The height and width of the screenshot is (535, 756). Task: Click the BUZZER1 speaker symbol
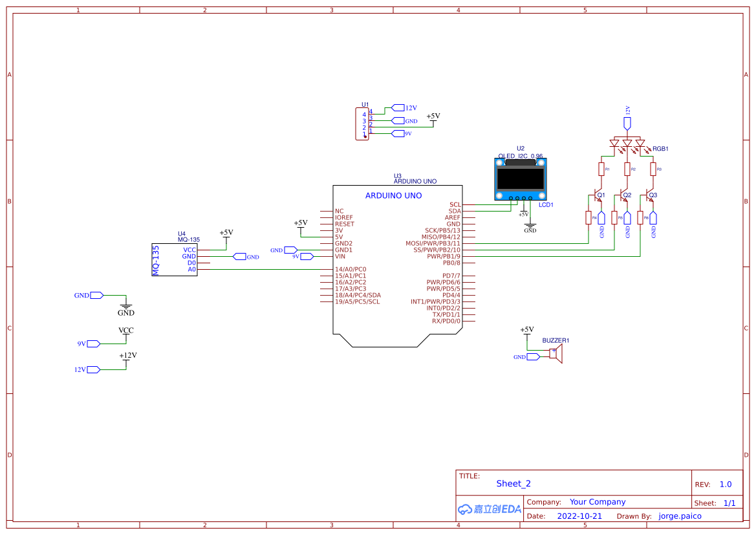(556, 355)
